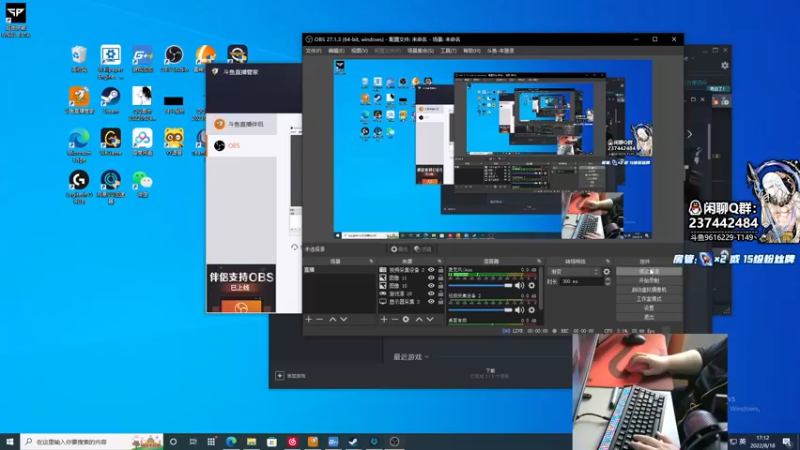Hide the 显示器采集 3 source
Image resolution: width=800 pixels, height=450 pixels.
click(x=431, y=302)
